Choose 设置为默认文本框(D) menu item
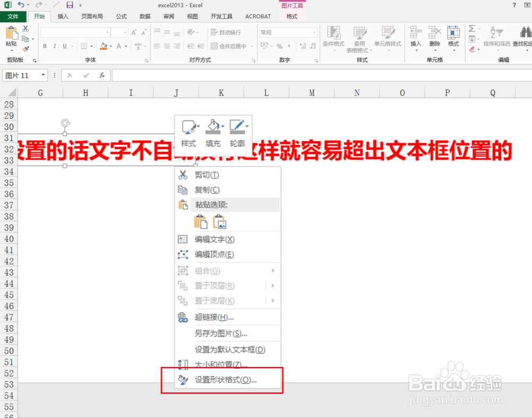 pos(228,349)
